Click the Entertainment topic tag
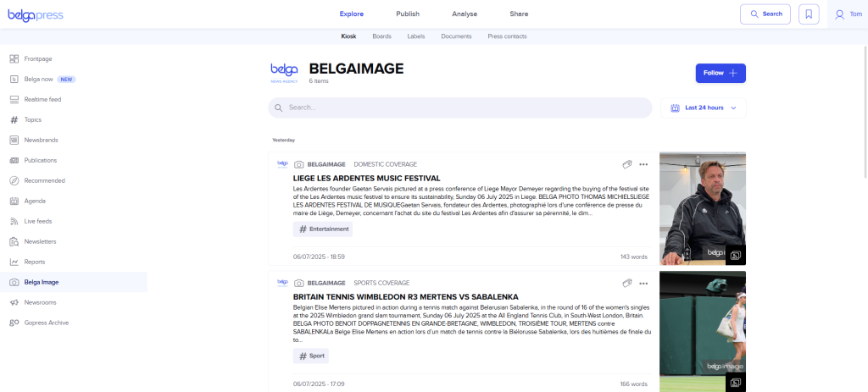 coord(323,229)
